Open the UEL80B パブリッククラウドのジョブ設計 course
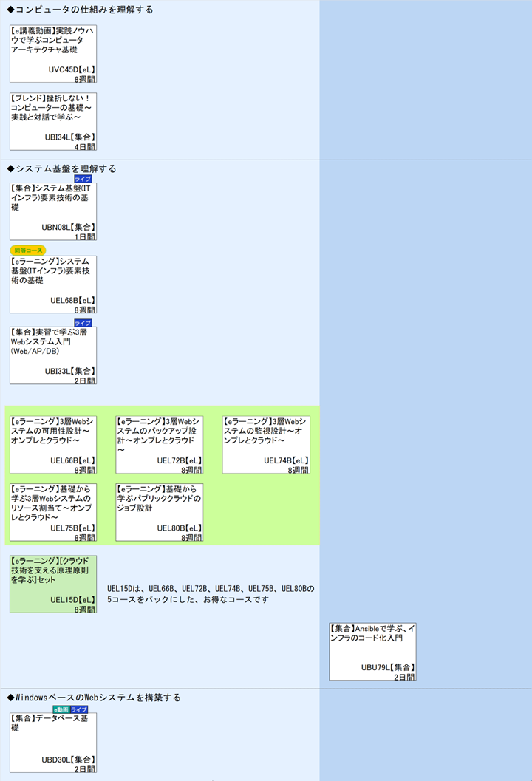The height and width of the screenshot is (781, 532). [160, 512]
